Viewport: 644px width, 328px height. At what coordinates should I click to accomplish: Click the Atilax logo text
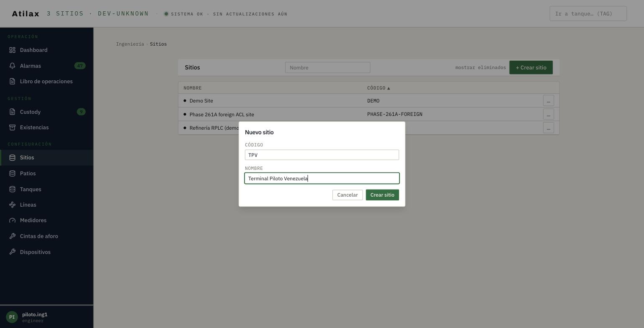click(26, 14)
